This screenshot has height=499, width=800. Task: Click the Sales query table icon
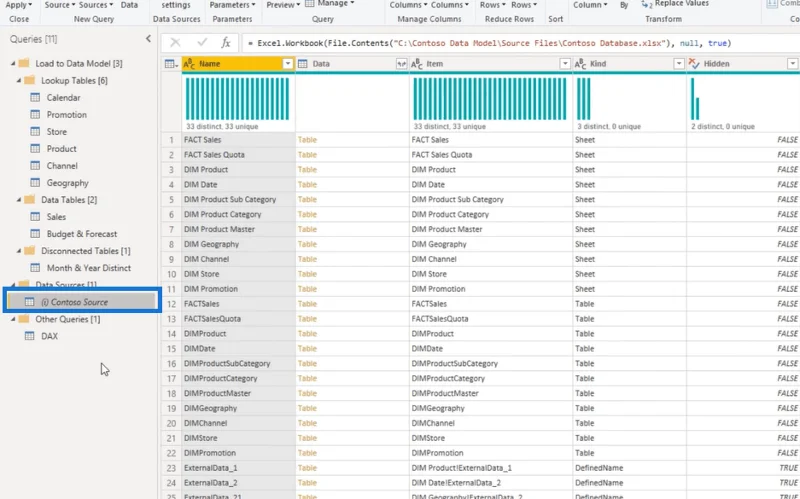coord(35,217)
